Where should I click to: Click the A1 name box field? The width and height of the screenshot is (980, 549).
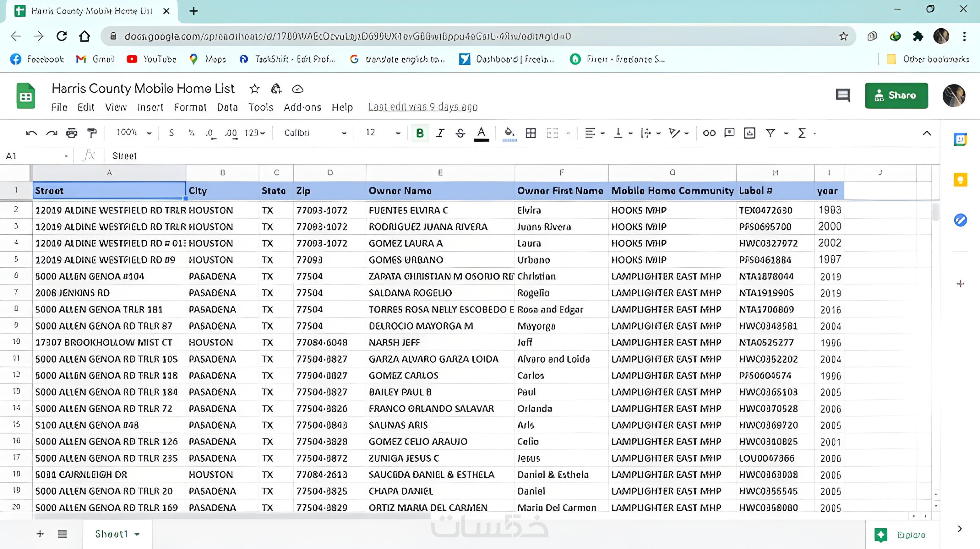34,155
